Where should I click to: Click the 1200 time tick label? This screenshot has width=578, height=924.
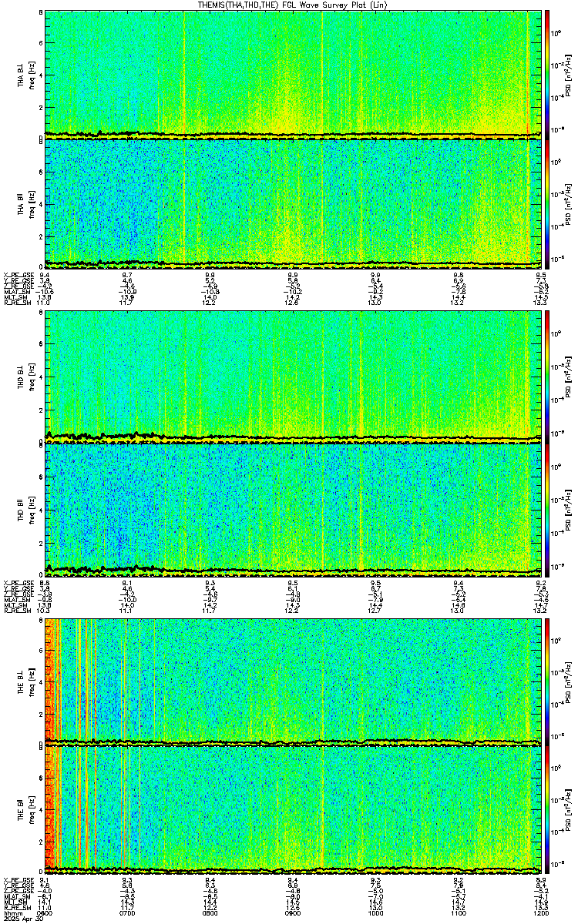click(x=540, y=912)
